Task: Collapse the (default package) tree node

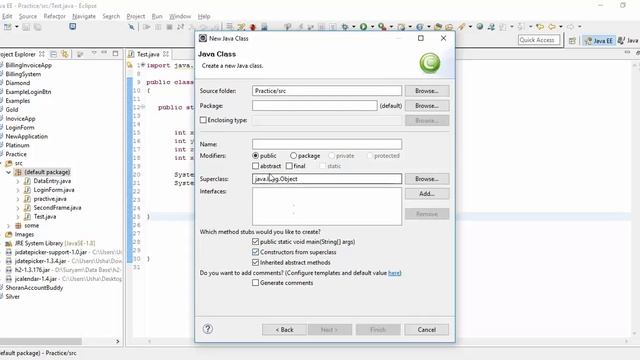Action: click(x=8, y=172)
